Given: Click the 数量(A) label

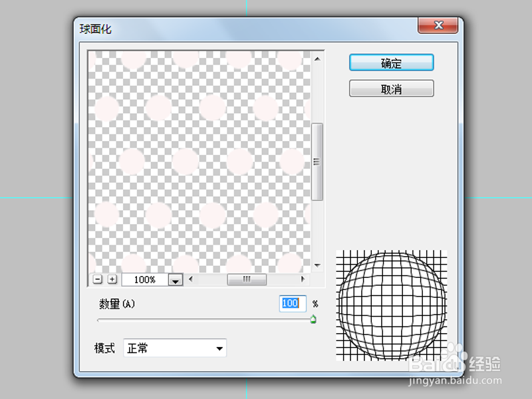Looking at the screenshot, I should click(117, 304).
